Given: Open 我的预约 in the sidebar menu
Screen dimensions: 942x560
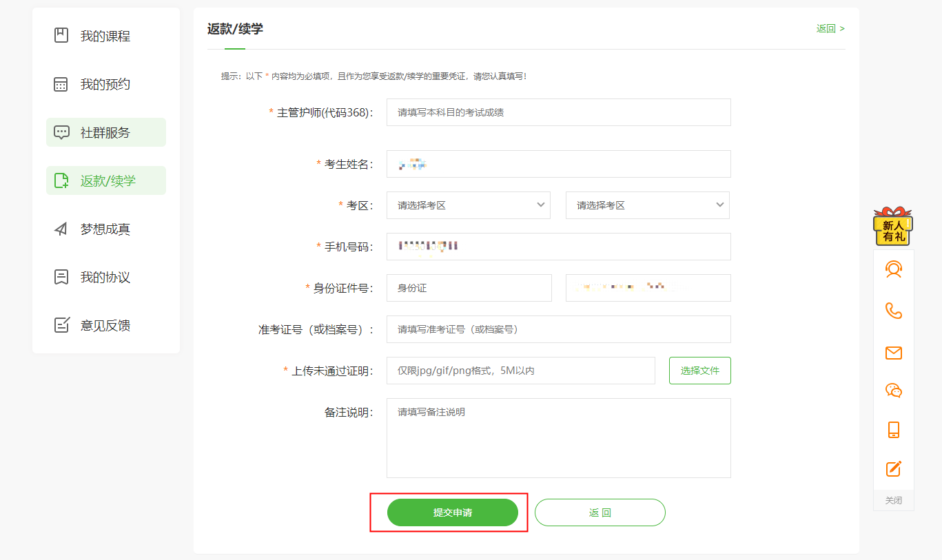Looking at the screenshot, I should pos(105,84).
